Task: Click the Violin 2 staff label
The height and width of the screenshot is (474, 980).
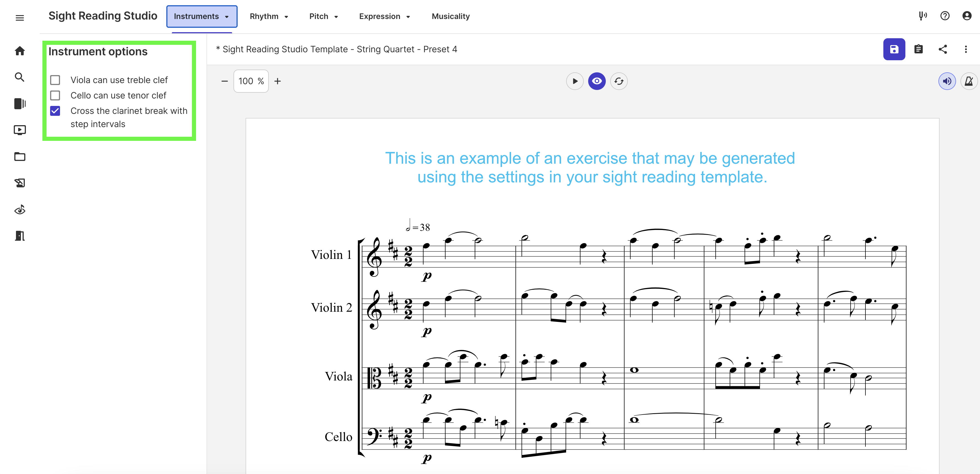Action: pos(331,307)
